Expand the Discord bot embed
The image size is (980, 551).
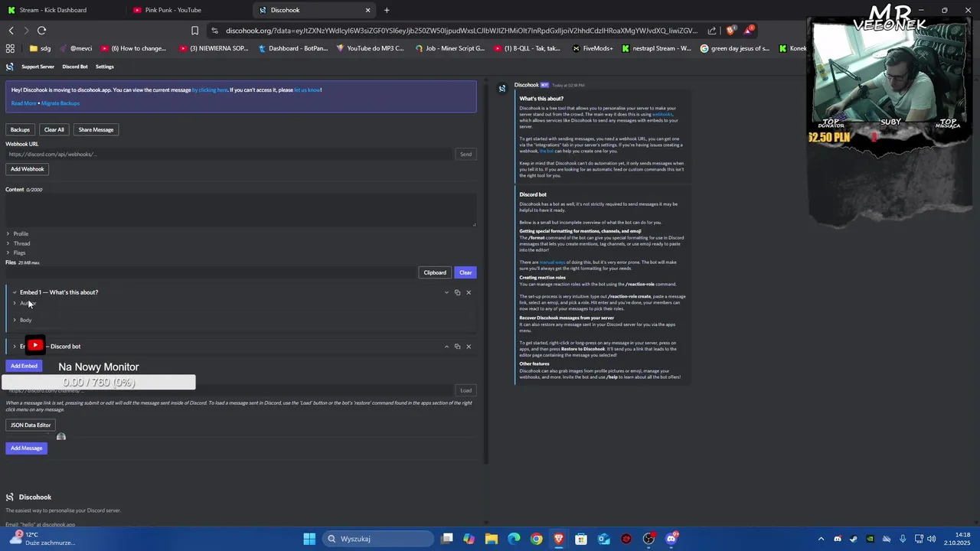pyautogui.click(x=47, y=347)
